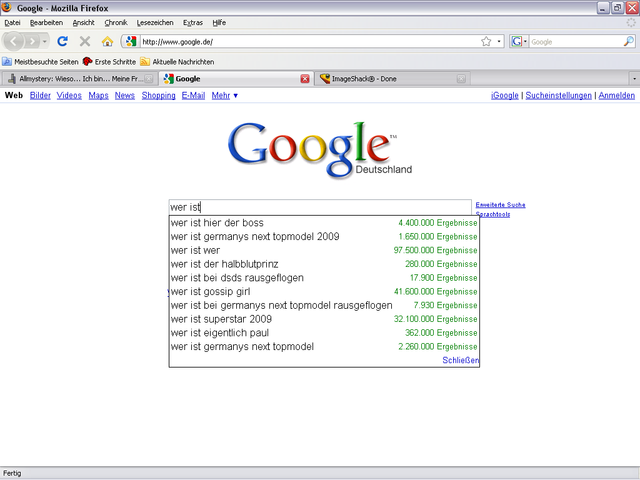This screenshot has width=640, height=480.
Task: Open the Chronik menu
Action: tap(116, 23)
